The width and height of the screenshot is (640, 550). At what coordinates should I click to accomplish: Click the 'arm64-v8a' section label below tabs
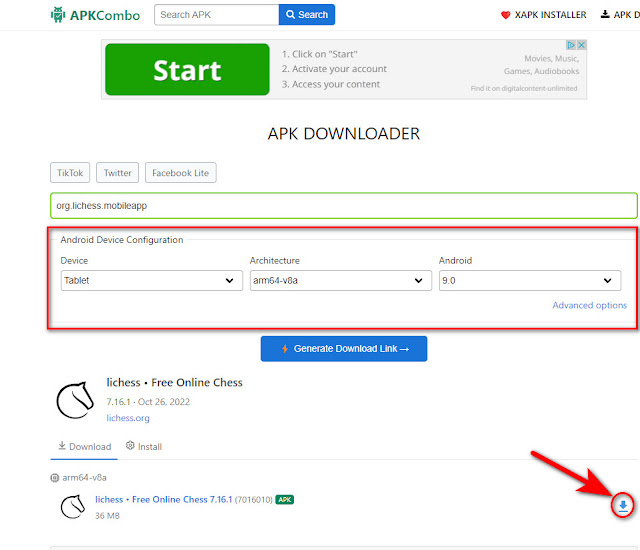coord(84,477)
